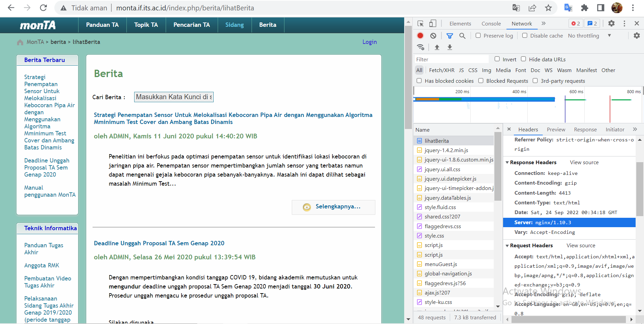Click the Cari Berita keyword input
The image size is (644, 324).
(174, 97)
